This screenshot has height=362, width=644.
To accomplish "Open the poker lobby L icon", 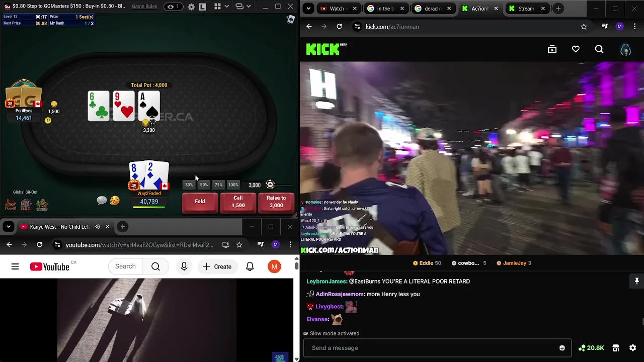I will click(x=202, y=7).
